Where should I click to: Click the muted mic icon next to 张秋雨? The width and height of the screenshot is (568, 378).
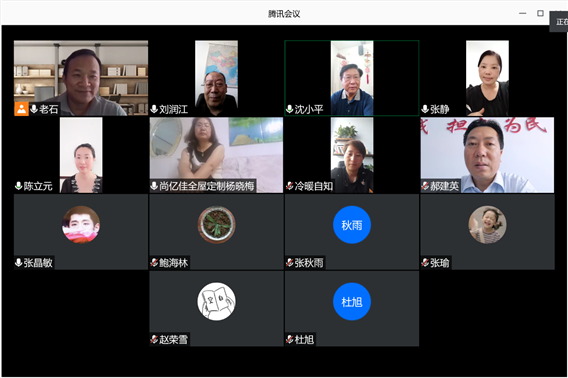(x=289, y=262)
